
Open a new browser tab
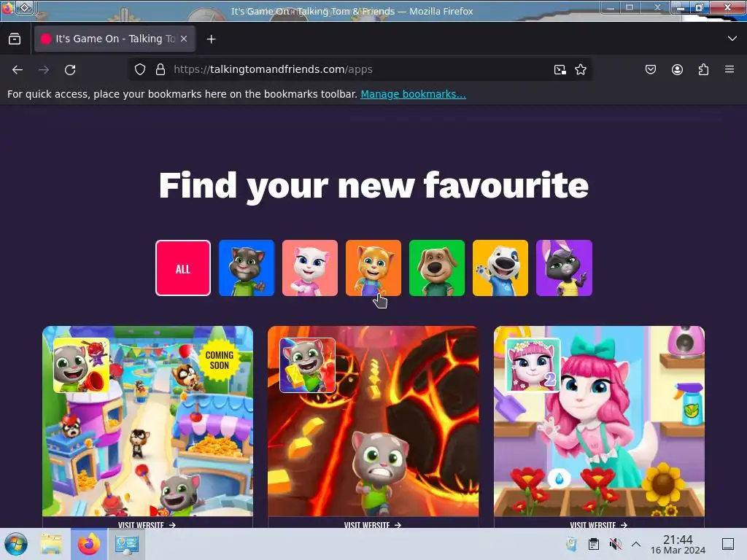(211, 39)
